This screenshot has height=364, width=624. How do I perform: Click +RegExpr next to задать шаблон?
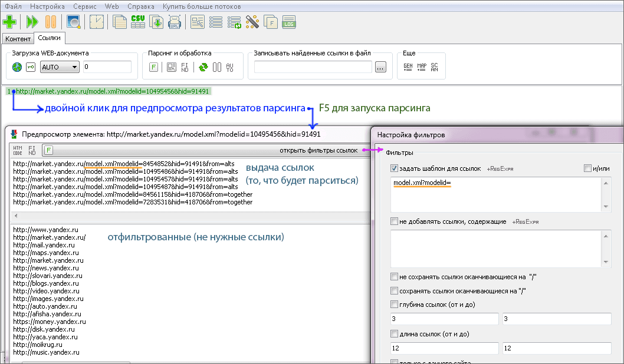tap(500, 169)
